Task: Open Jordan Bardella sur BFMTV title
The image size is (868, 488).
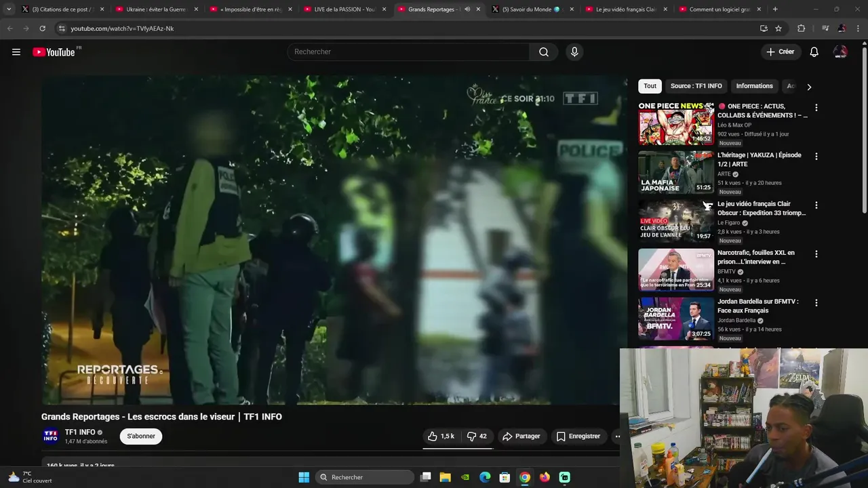Action: click(x=758, y=306)
